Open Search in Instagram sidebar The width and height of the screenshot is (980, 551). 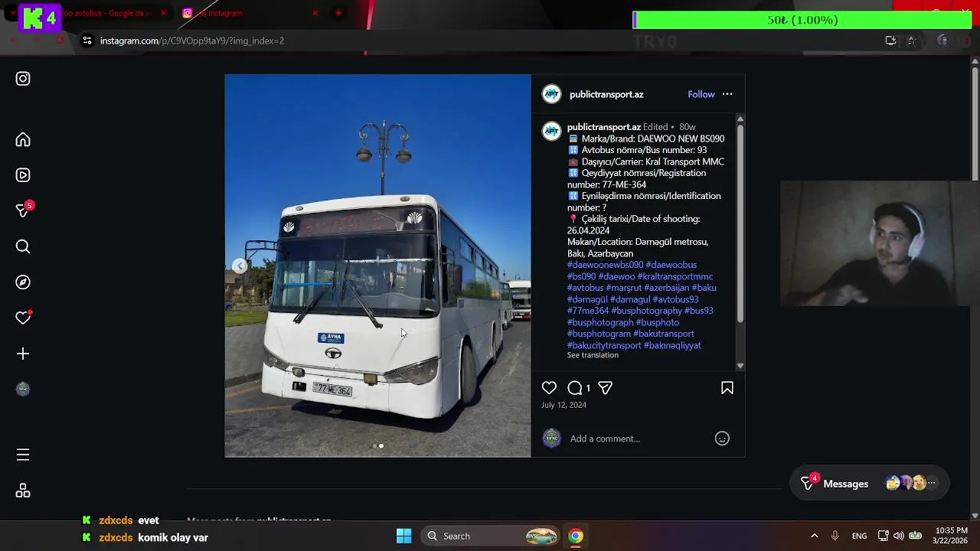[x=23, y=246]
